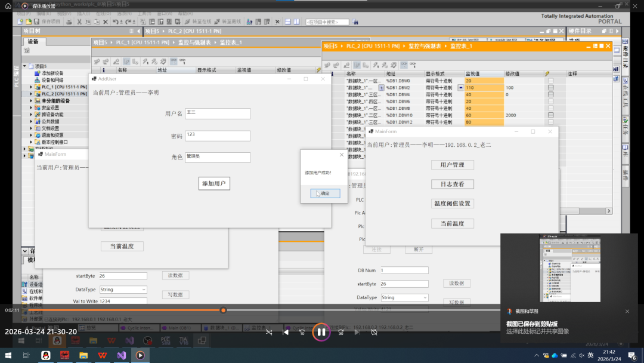Collapse the project tree panel arrow
The image size is (644, 363).
pyautogui.click(x=138, y=31)
